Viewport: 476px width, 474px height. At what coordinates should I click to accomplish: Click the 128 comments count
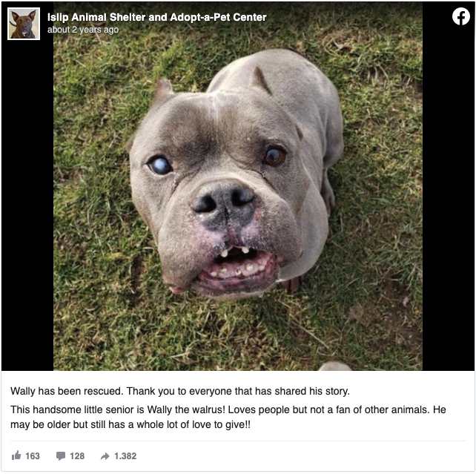(77, 456)
